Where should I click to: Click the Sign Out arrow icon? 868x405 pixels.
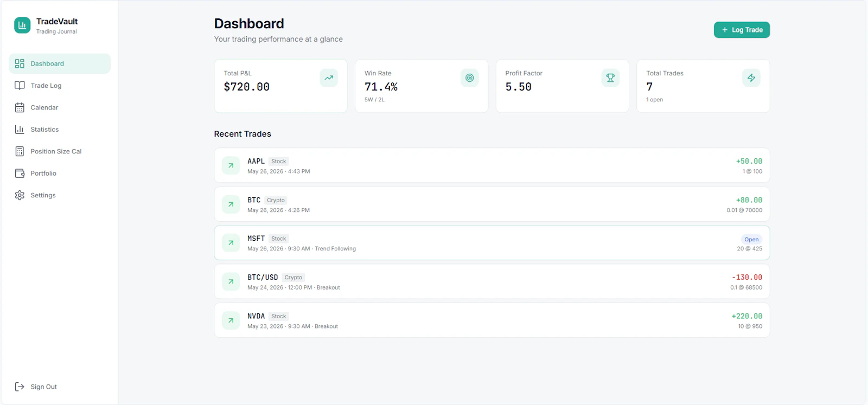(x=20, y=387)
